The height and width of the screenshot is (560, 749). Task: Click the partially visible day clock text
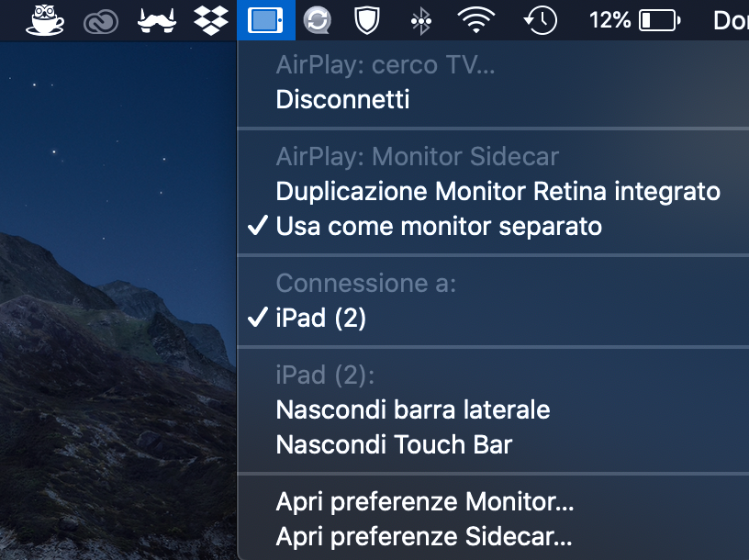pyautogui.click(x=731, y=20)
